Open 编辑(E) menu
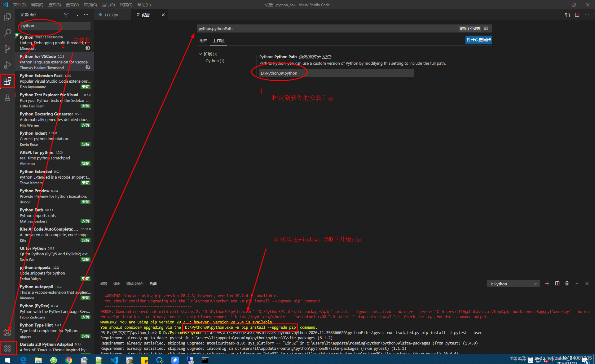Screen dimensions: 595x364 (37, 5)
